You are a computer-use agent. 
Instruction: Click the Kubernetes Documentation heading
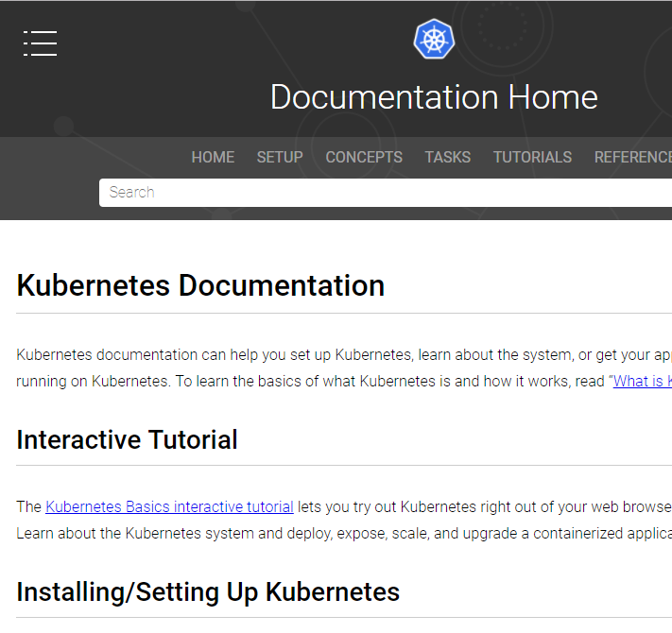pyautogui.click(x=200, y=285)
